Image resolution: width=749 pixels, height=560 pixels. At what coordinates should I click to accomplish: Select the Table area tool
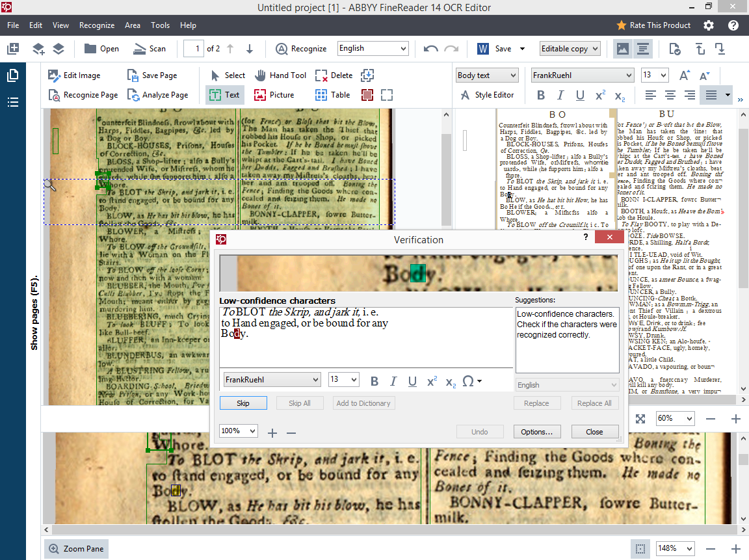(332, 94)
